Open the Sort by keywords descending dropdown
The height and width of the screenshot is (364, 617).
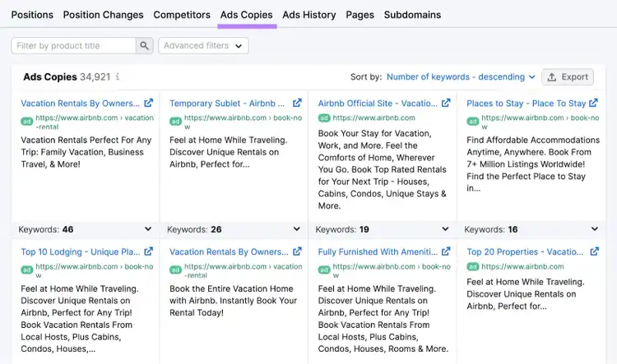[x=461, y=76]
